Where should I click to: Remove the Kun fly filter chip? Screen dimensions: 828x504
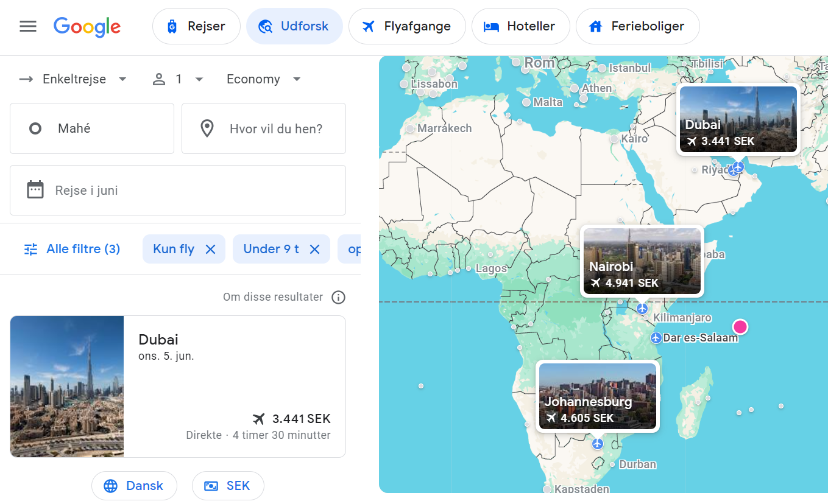click(x=210, y=249)
